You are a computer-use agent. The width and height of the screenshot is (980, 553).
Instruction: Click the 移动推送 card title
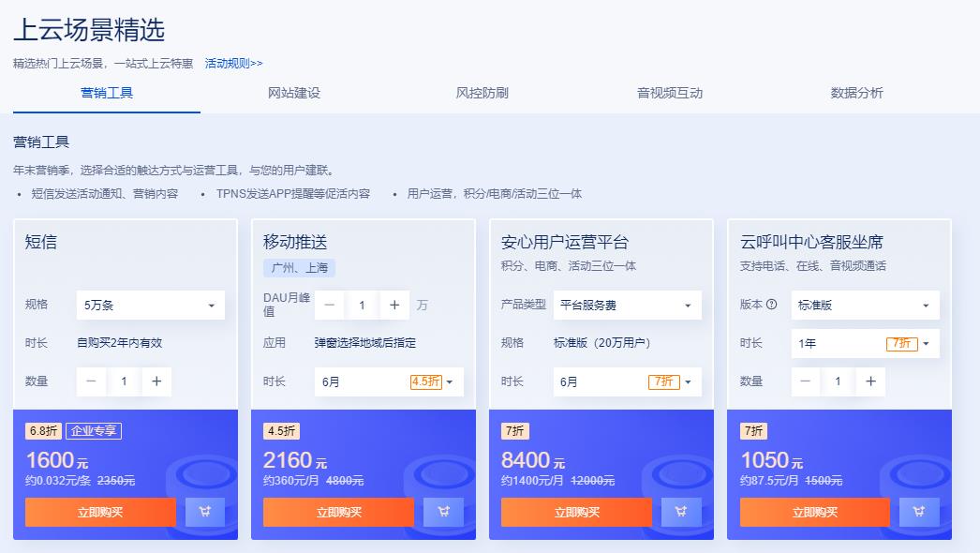[295, 242]
